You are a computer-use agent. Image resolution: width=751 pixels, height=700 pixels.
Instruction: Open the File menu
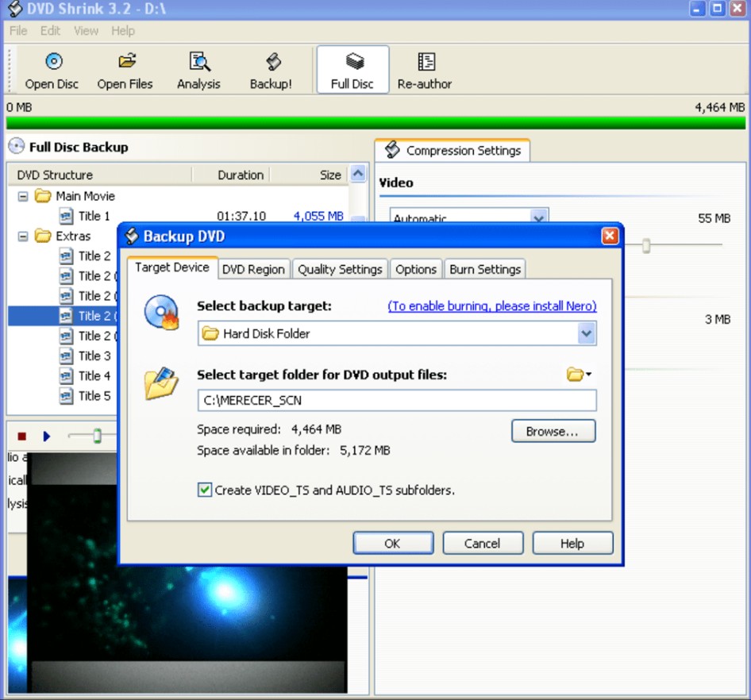pos(18,31)
